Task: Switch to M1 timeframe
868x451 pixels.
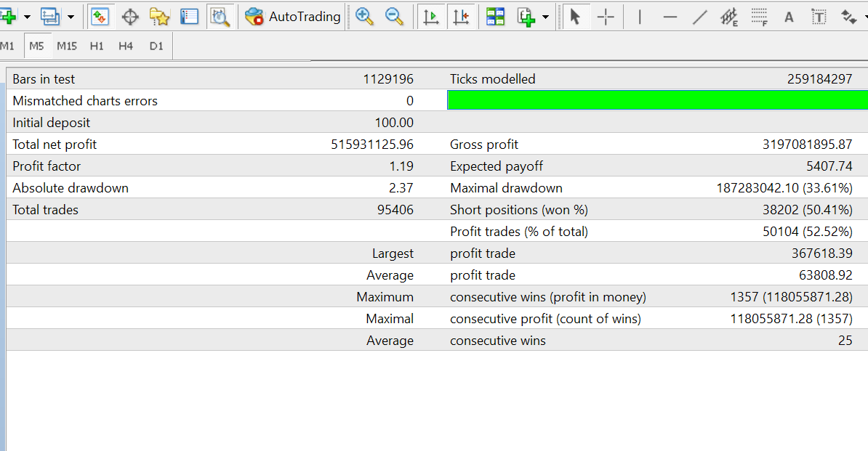Action: (7, 46)
